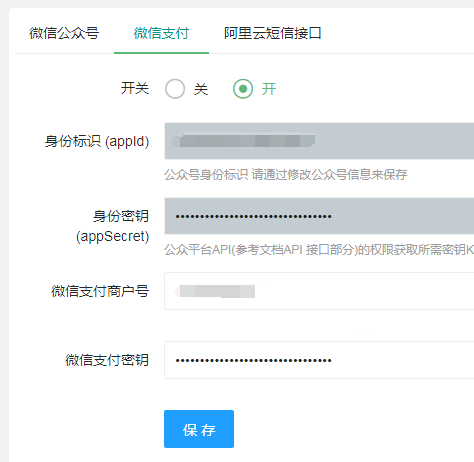Screen dimensions: 474x462
Task: Click the disabled appId input field
Action: (319, 141)
